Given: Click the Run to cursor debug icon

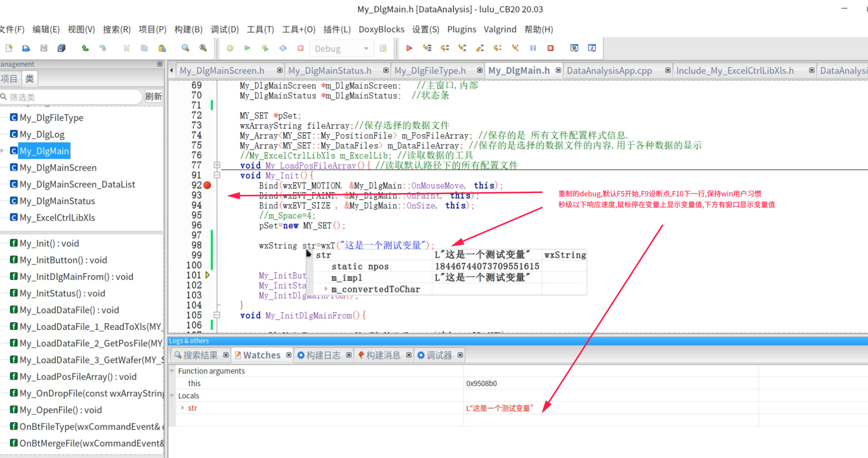Looking at the screenshot, I should (427, 48).
